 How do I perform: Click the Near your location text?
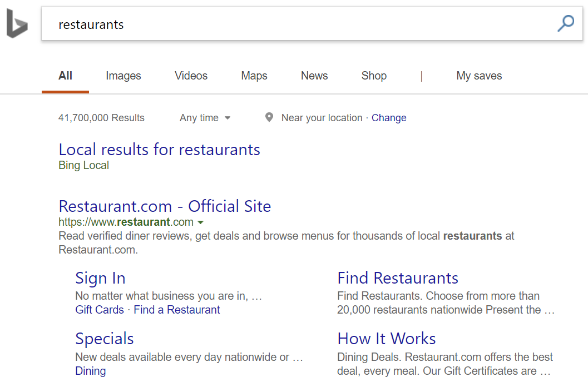point(322,118)
